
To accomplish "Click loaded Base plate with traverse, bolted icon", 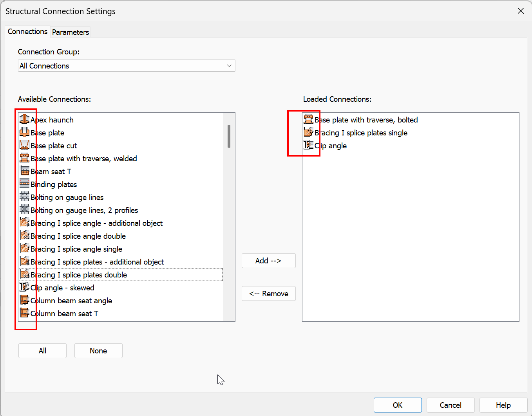I will pyautogui.click(x=309, y=119).
